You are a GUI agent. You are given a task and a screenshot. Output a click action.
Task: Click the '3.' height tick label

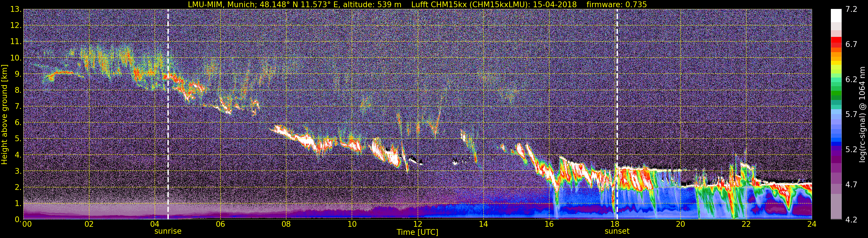point(18,171)
